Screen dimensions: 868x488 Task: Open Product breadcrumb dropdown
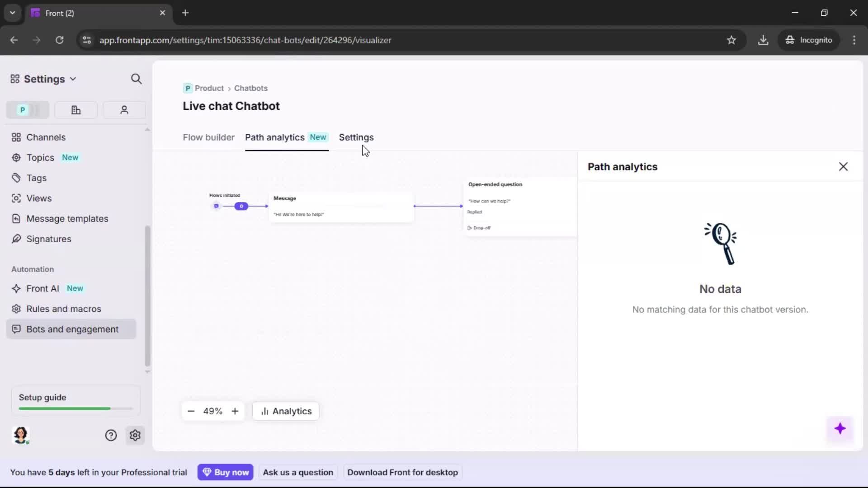point(209,88)
